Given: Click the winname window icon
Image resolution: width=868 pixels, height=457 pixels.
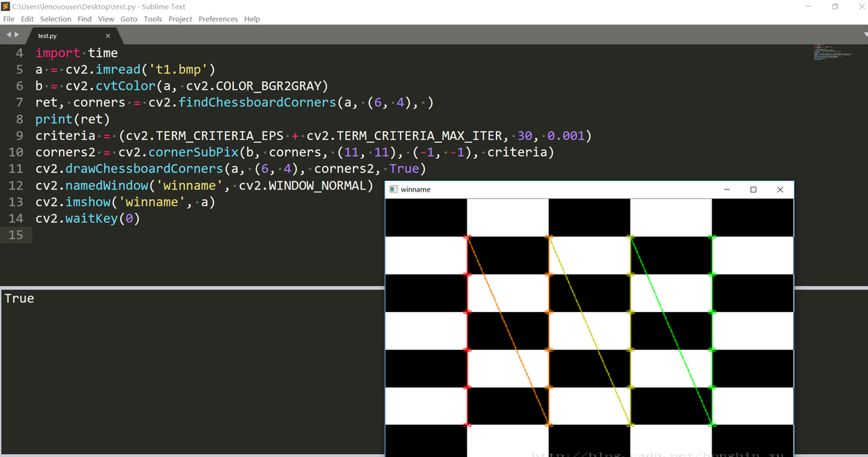Looking at the screenshot, I should click(x=394, y=190).
